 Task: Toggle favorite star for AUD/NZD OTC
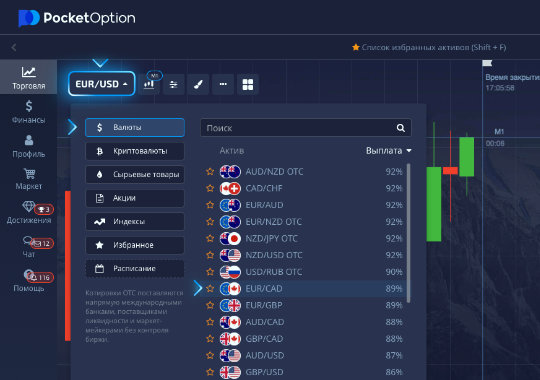click(210, 172)
